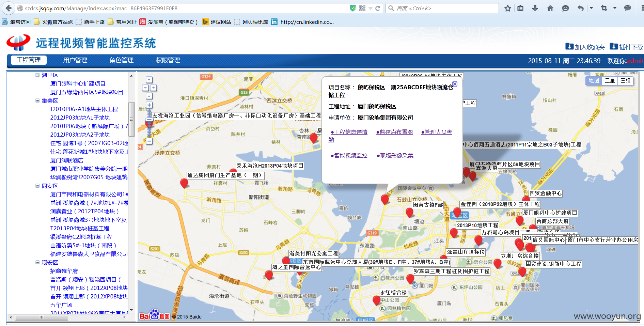The height and width of the screenshot is (326, 644).
Task: Click the map marker near 通达集团厦门生产基地 label
Action: point(184,183)
